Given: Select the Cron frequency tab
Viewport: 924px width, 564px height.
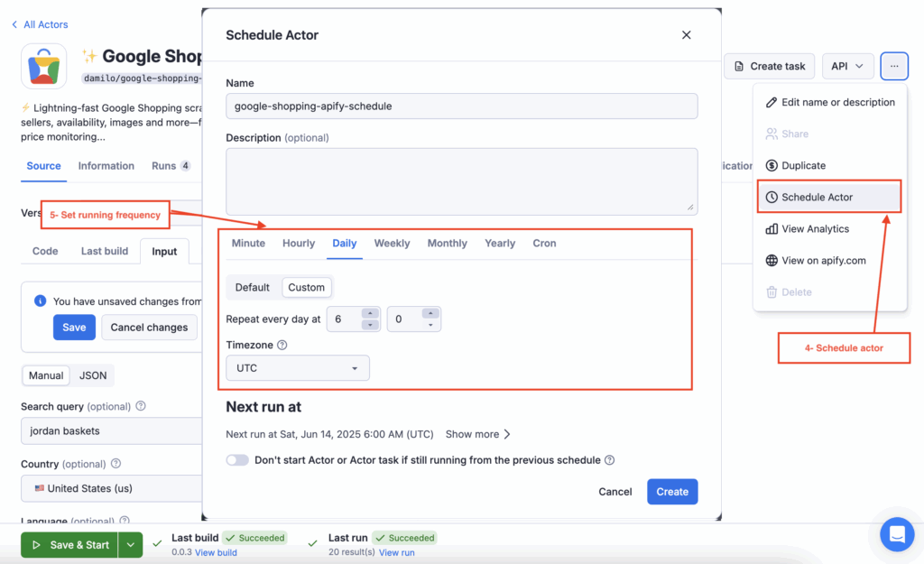Looking at the screenshot, I should pyautogui.click(x=544, y=243).
